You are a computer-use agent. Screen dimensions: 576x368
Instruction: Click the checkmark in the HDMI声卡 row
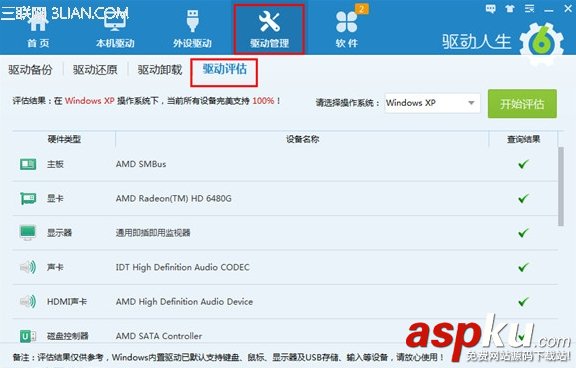[523, 302]
